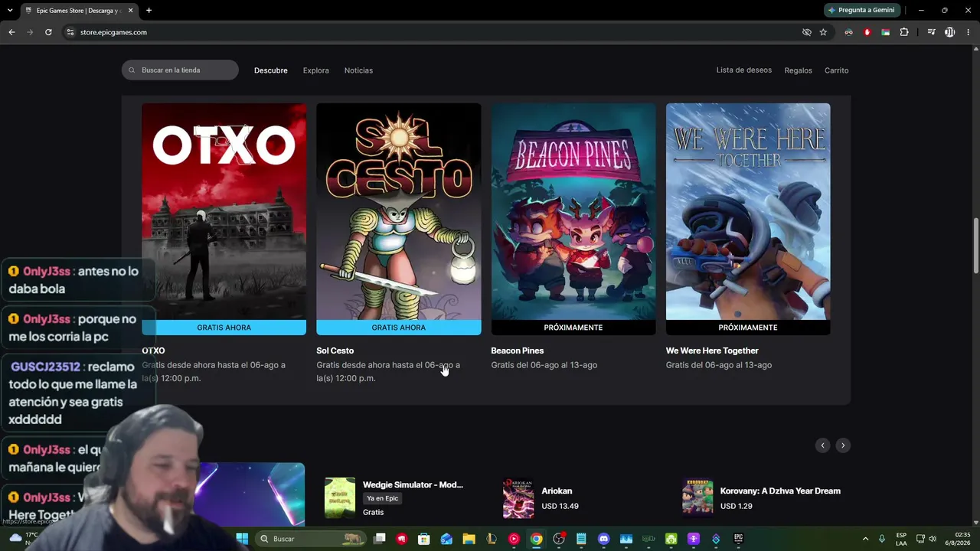
Task: Select the Descubre tab
Action: (271, 70)
